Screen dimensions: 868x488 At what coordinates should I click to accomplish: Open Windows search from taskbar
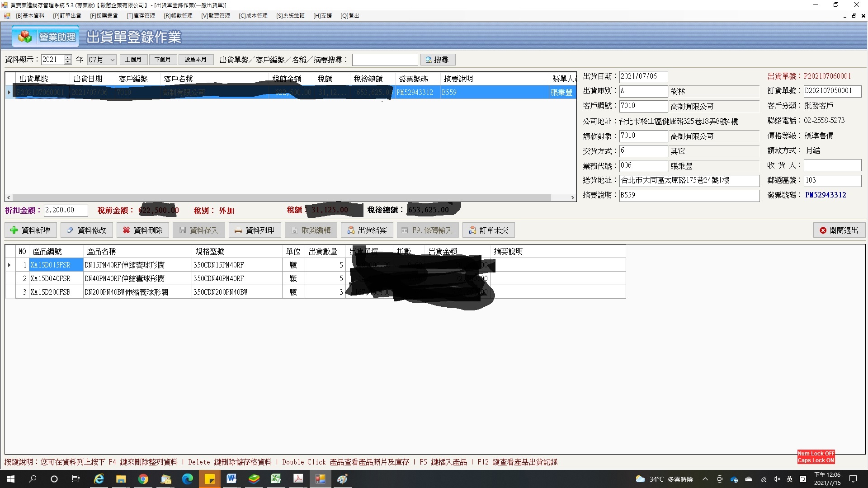click(33, 479)
